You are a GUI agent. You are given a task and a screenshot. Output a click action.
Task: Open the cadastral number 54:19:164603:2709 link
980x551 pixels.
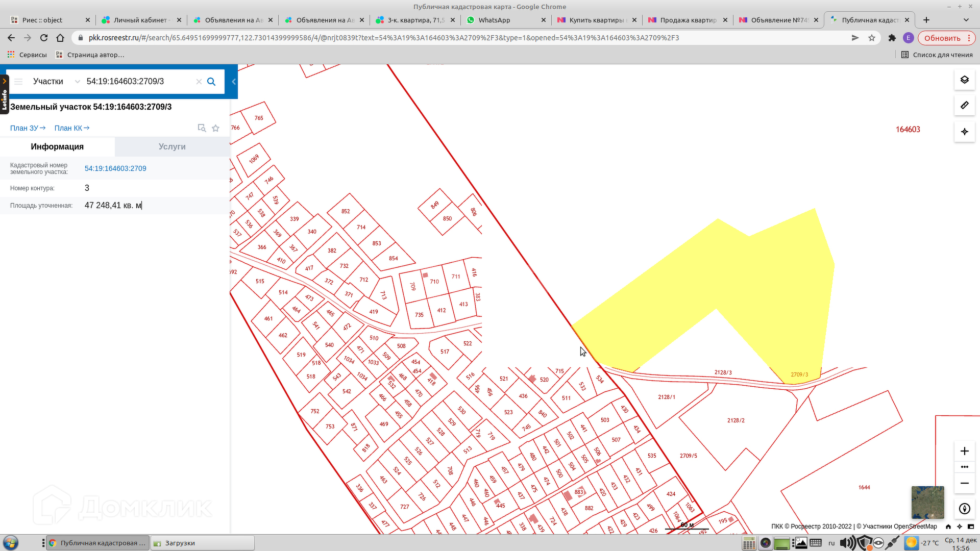point(115,168)
